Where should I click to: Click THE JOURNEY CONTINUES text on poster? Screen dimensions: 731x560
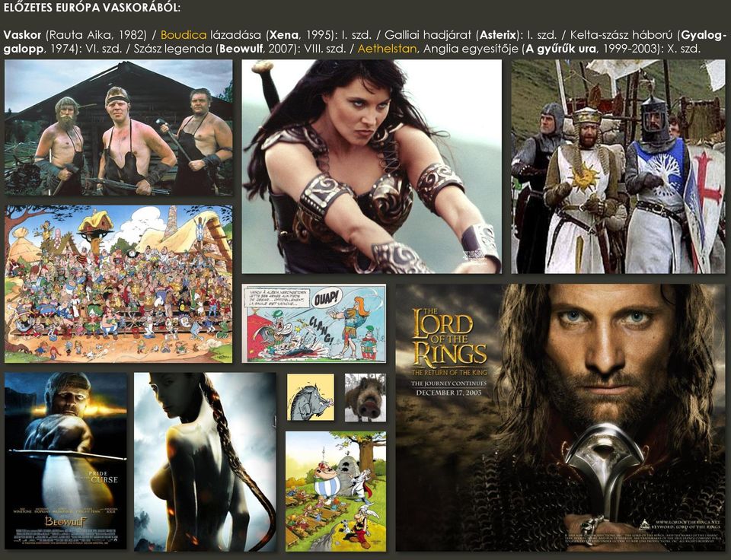point(448,383)
